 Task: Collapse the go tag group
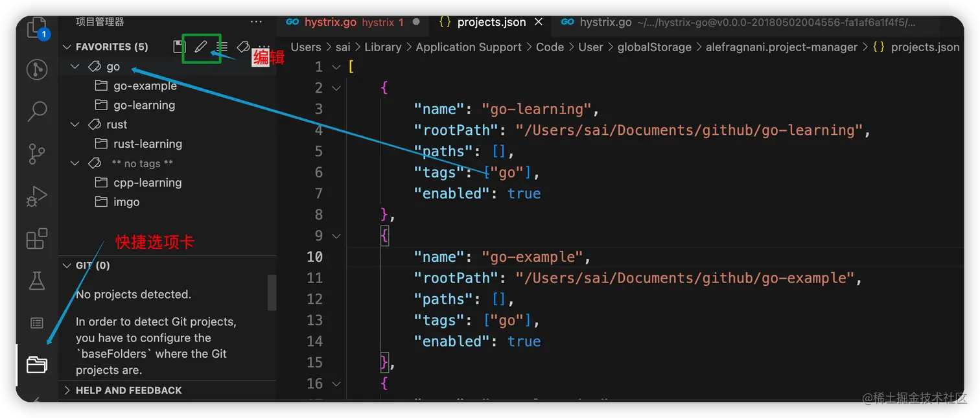coord(75,66)
